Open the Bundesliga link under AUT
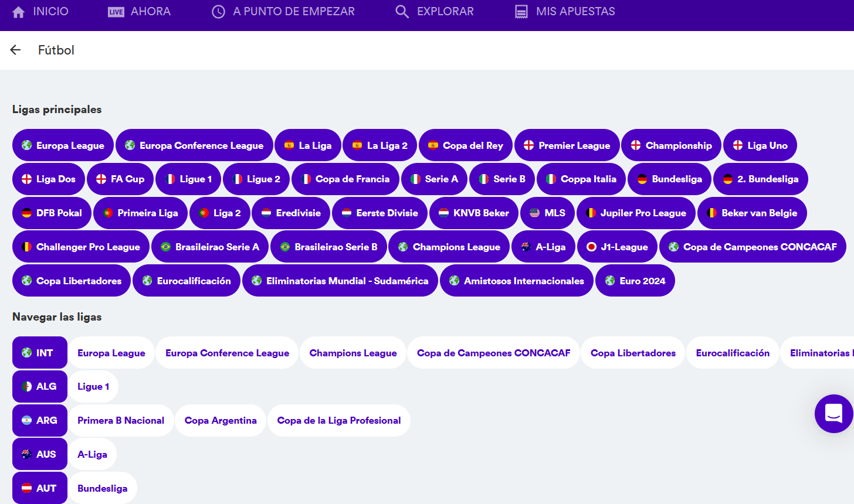This screenshot has height=504, width=854. coord(102,488)
